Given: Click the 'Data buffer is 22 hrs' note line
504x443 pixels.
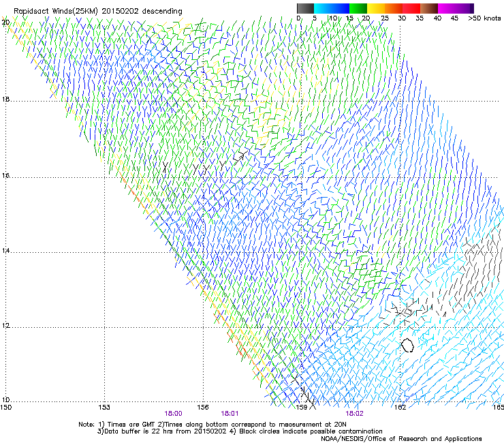Looking at the screenshot, I should click(x=240, y=431).
